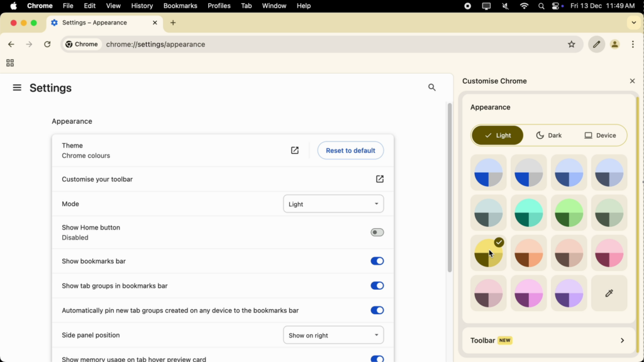Open the Apple menu

pos(14,6)
